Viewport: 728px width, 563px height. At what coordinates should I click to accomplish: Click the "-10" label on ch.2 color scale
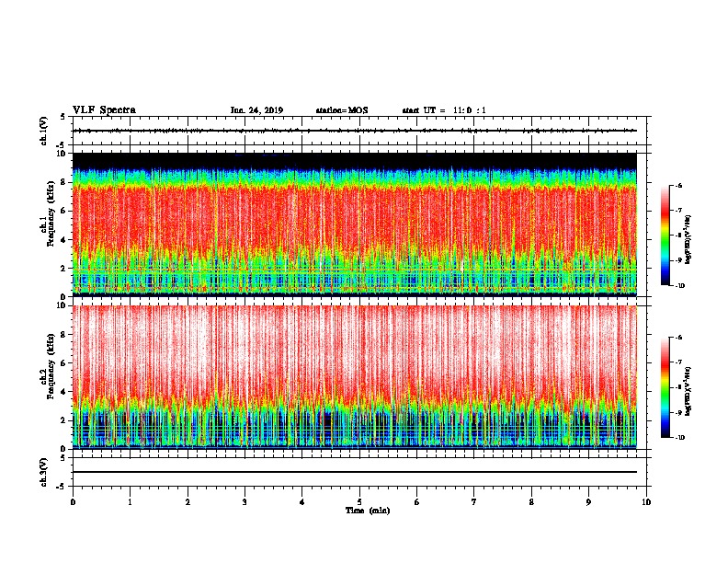pyautogui.click(x=679, y=438)
